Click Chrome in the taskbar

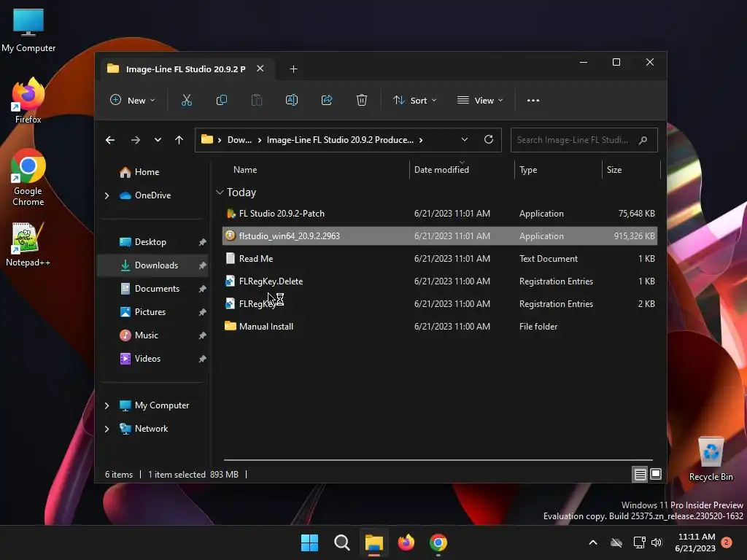click(x=438, y=542)
